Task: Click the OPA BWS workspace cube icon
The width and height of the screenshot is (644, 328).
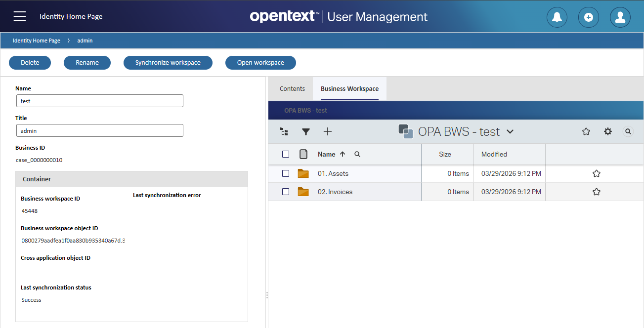Action: [x=406, y=131]
